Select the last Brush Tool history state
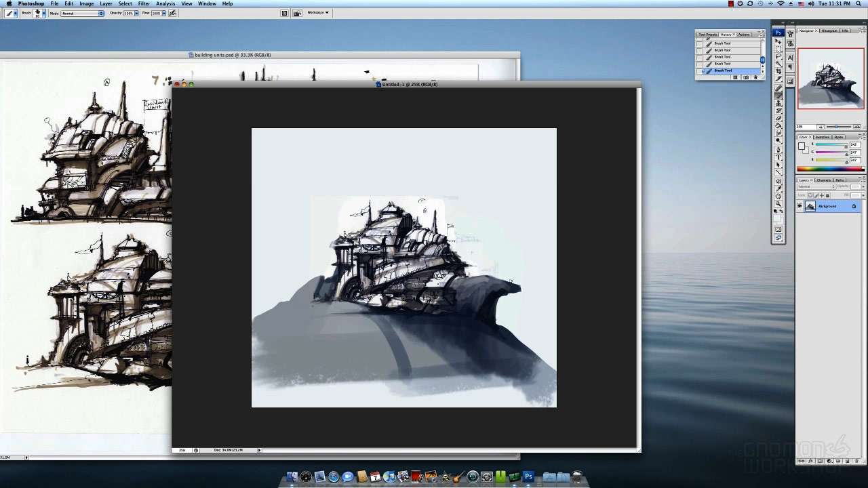Viewport: 868px width, 488px height. click(723, 70)
